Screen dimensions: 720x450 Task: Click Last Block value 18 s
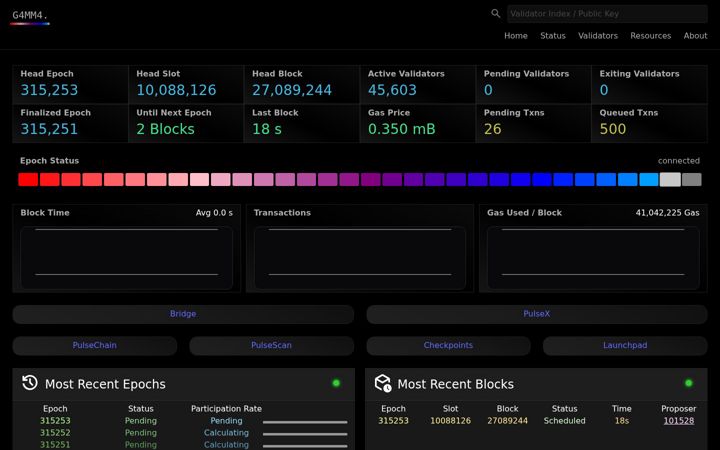click(x=267, y=129)
